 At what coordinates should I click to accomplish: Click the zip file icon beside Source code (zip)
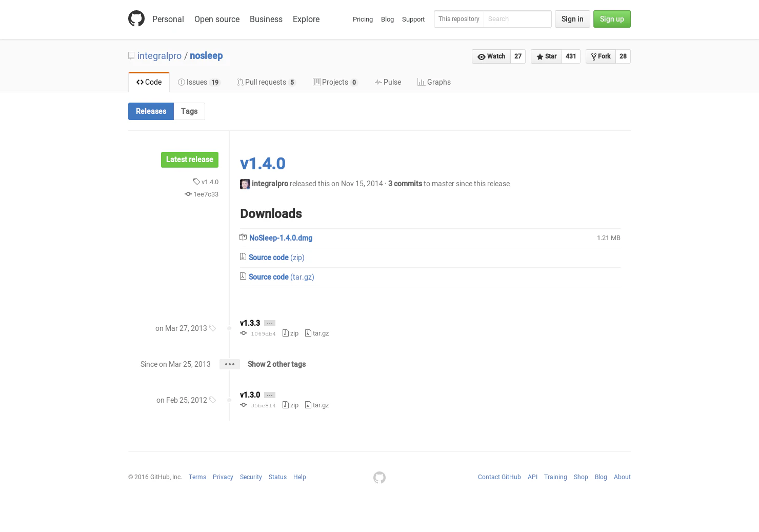[243, 257]
